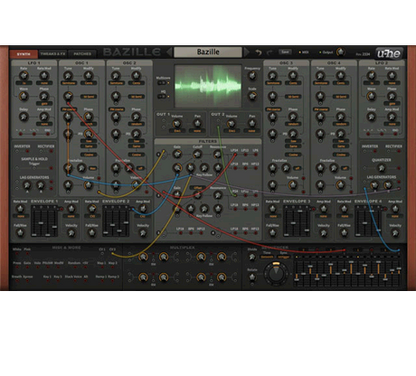Open the OSC 2 Cosine waveform selector
This screenshot has height=376, width=416.
pos(137,155)
